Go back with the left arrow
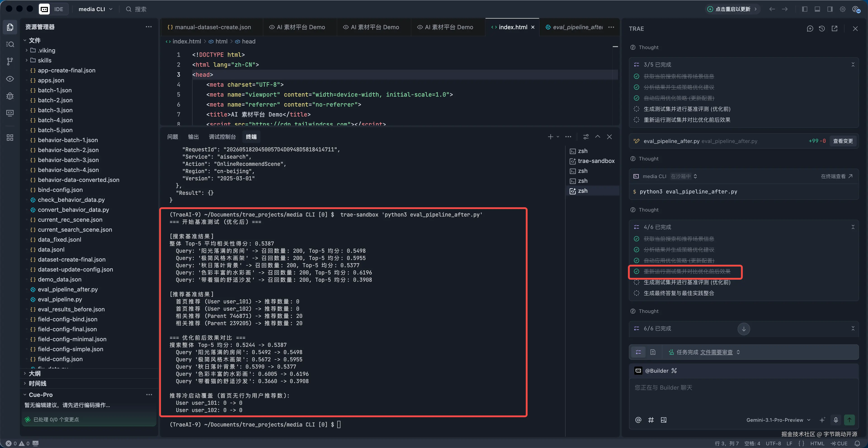868x448 pixels. (772, 9)
